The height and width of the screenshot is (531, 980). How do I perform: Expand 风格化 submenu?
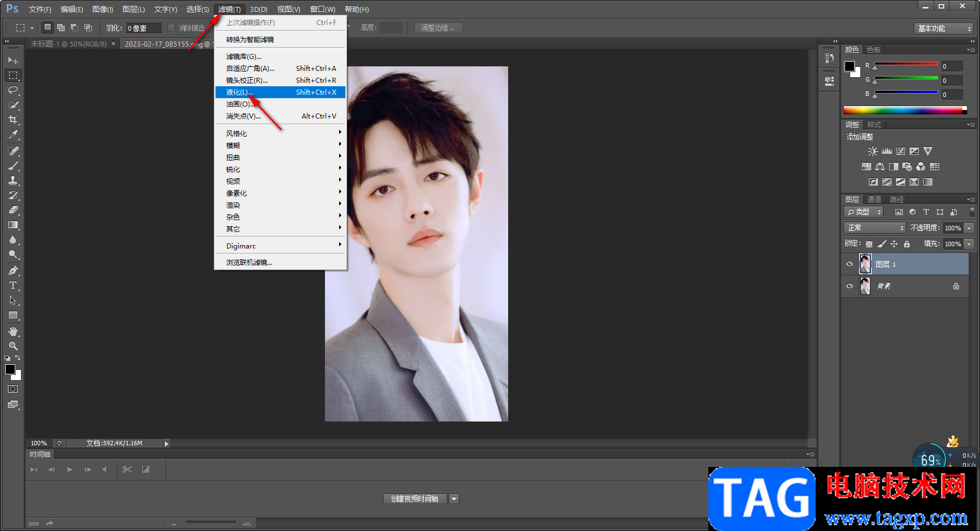[280, 133]
